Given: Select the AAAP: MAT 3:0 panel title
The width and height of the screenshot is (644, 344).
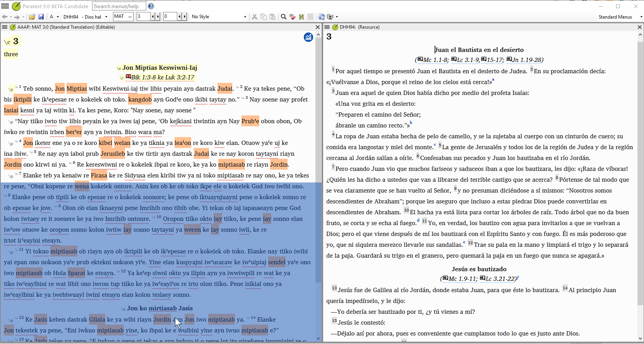Looking at the screenshot, I should [x=66, y=27].
